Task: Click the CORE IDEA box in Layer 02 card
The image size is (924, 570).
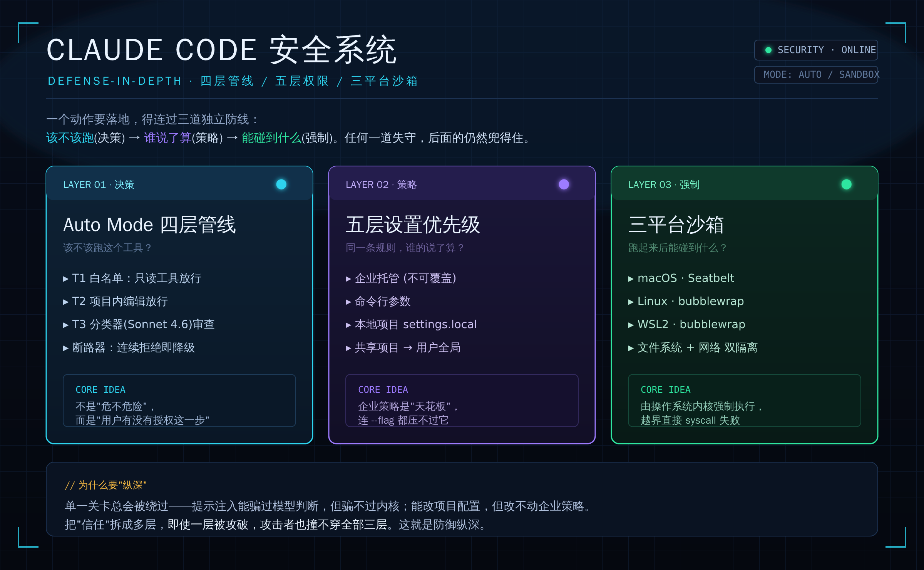Action: 462,401
